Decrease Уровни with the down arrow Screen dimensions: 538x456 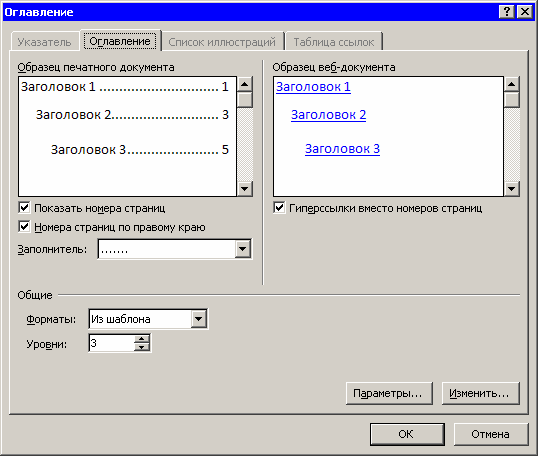click(x=142, y=347)
